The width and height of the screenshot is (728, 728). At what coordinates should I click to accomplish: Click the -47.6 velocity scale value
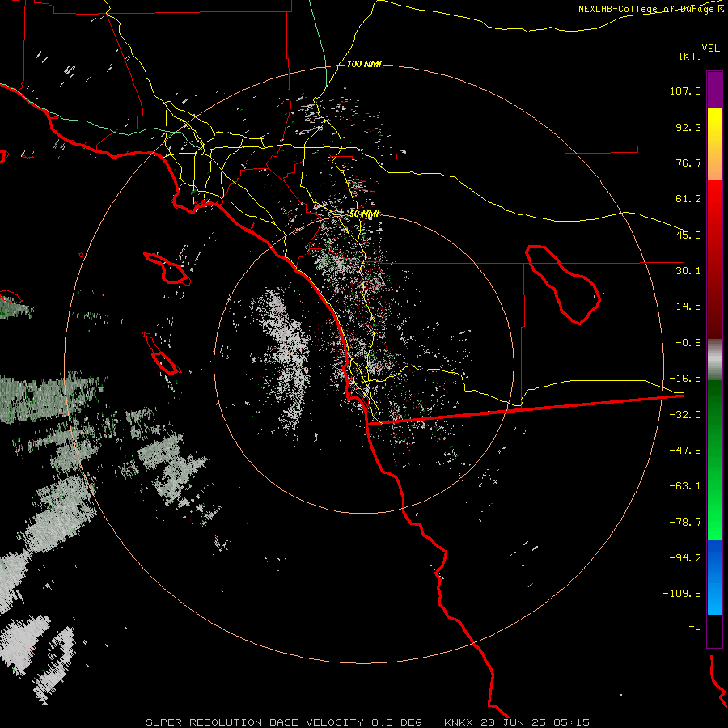point(685,451)
